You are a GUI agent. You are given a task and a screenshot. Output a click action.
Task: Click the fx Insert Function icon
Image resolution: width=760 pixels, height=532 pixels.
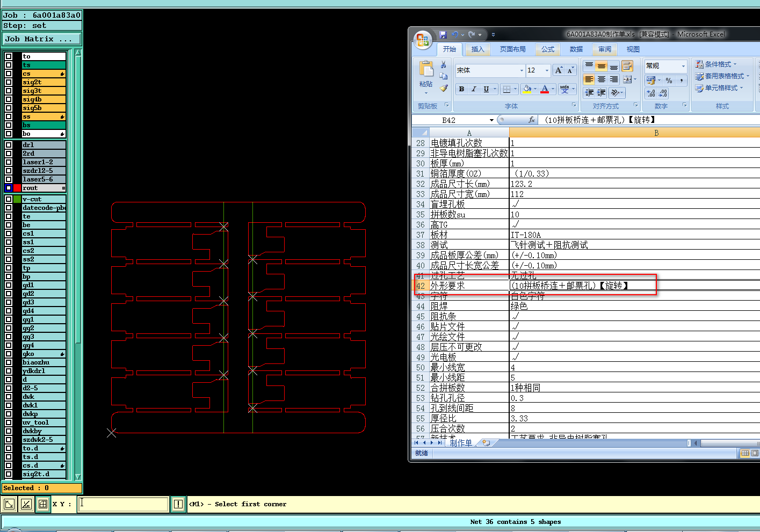pyautogui.click(x=531, y=120)
